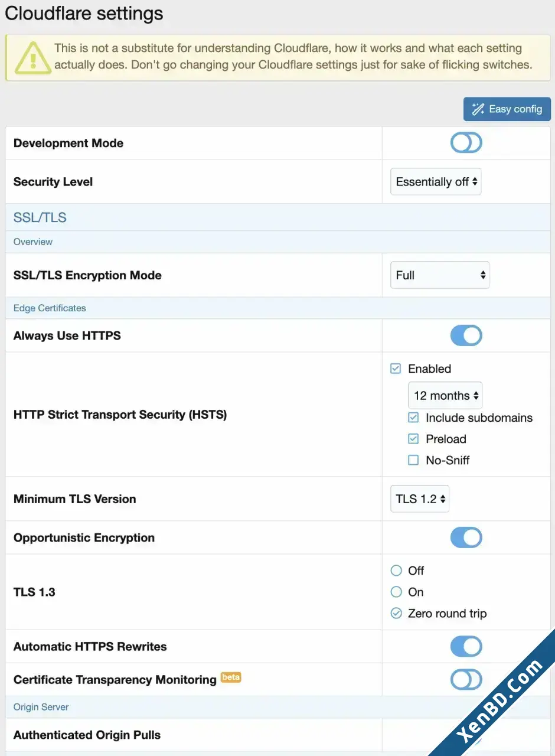Open the HSTS 12 months dropdown
Image resolution: width=555 pixels, height=756 pixels.
[445, 396]
